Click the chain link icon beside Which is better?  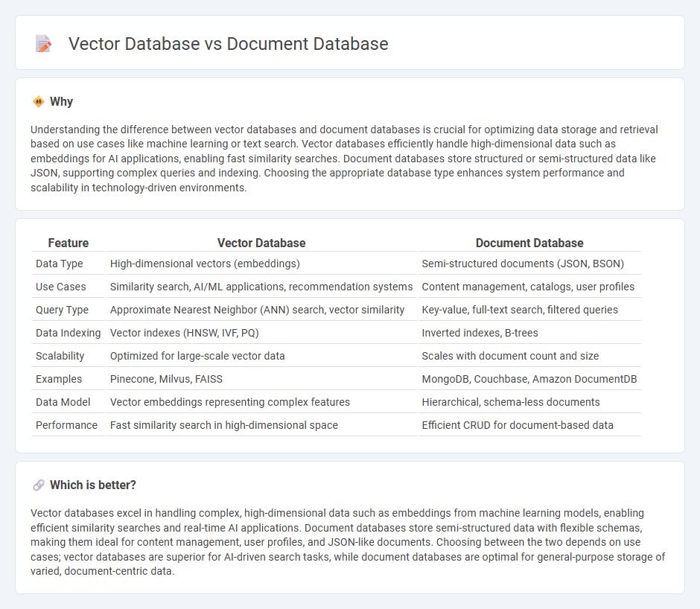[39, 485]
